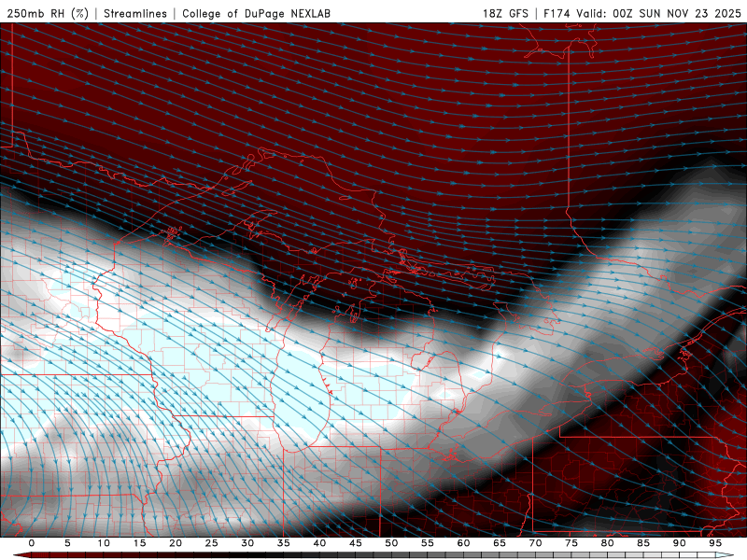Screen dimensions: 747x560
Task: Click the '5' label on color scale
Action: click(x=67, y=543)
